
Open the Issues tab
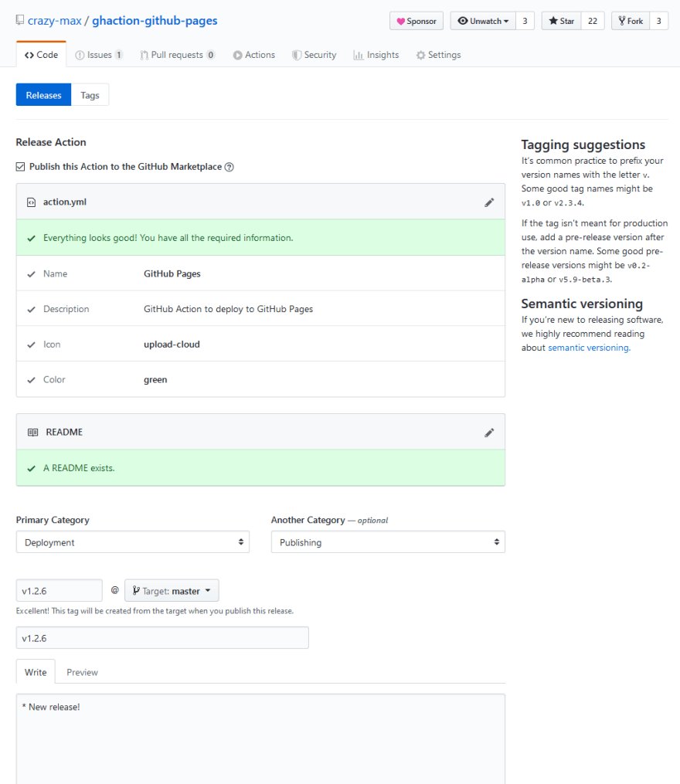(x=99, y=55)
